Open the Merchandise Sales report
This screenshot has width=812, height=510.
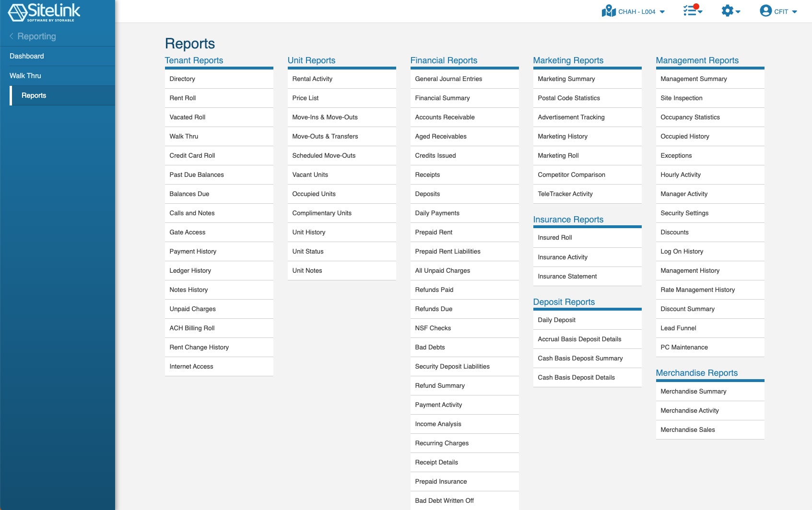click(687, 429)
